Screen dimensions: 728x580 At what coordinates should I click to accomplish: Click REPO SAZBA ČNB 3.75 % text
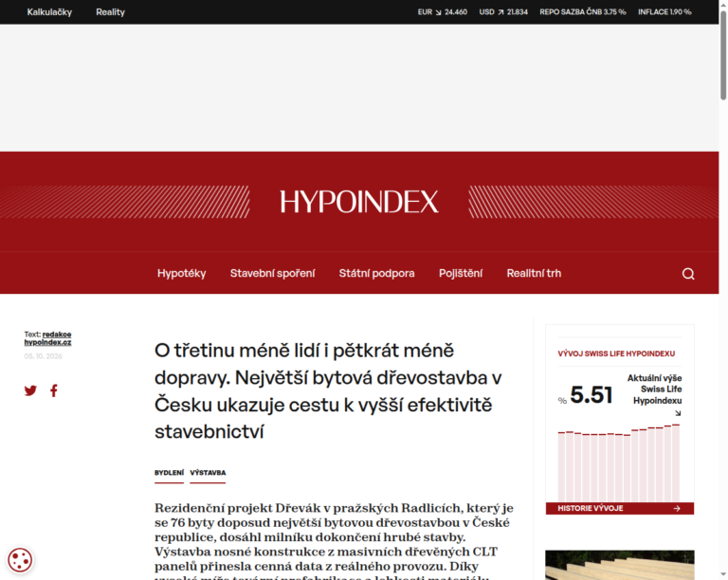click(x=583, y=12)
